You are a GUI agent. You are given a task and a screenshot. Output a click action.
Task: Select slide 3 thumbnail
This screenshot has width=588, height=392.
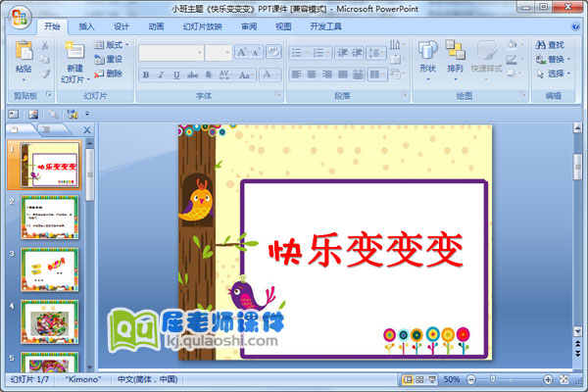49,269
